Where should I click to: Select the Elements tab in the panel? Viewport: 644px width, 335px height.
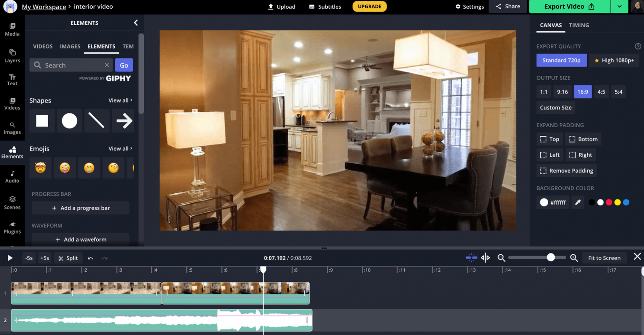tap(101, 46)
